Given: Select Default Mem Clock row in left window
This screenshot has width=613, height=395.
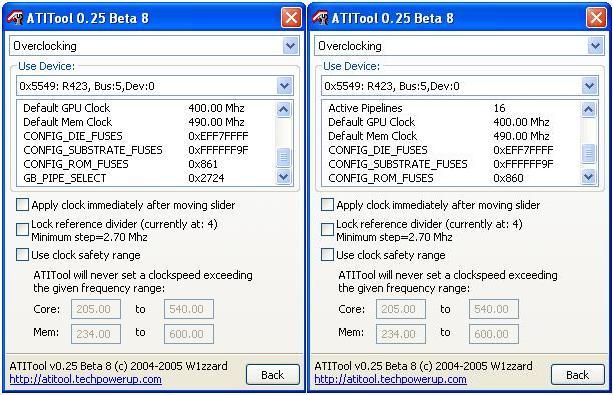Looking at the screenshot, I should coord(147,122).
